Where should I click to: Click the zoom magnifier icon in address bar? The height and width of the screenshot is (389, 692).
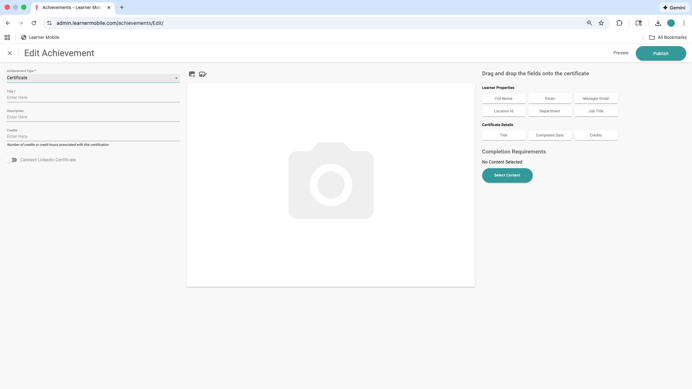point(589,23)
